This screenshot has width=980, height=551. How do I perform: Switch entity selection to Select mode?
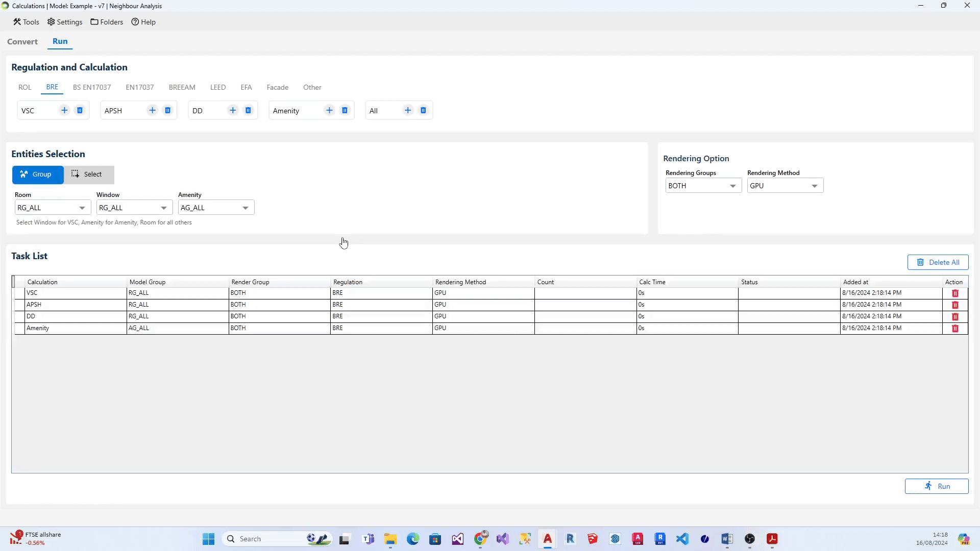[89, 174]
